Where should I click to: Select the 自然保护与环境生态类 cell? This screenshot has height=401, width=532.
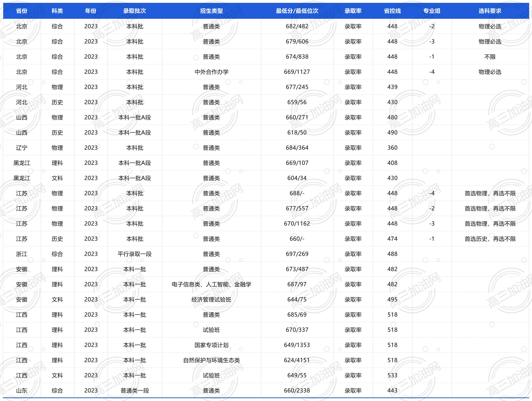(x=211, y=360)
